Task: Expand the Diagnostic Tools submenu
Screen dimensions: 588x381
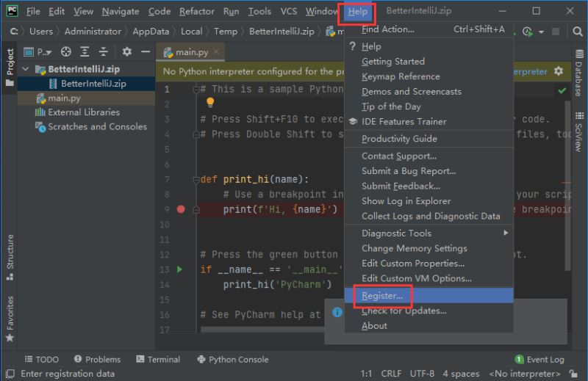Action: (429, 233)
